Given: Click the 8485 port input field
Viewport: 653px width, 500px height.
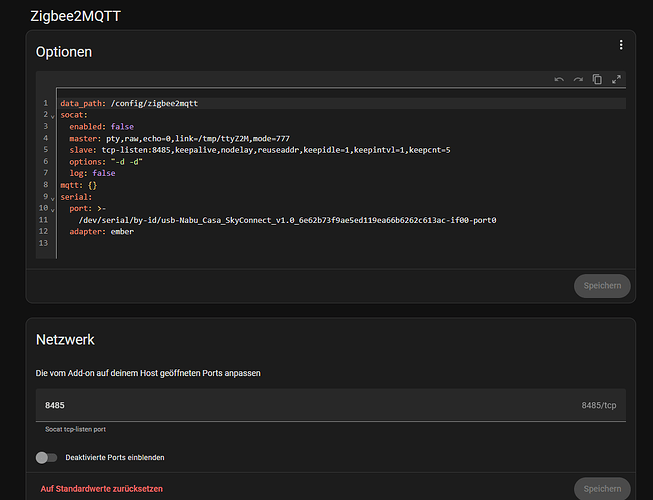Looking at the screenshot, I should click(x=300, y=405).
